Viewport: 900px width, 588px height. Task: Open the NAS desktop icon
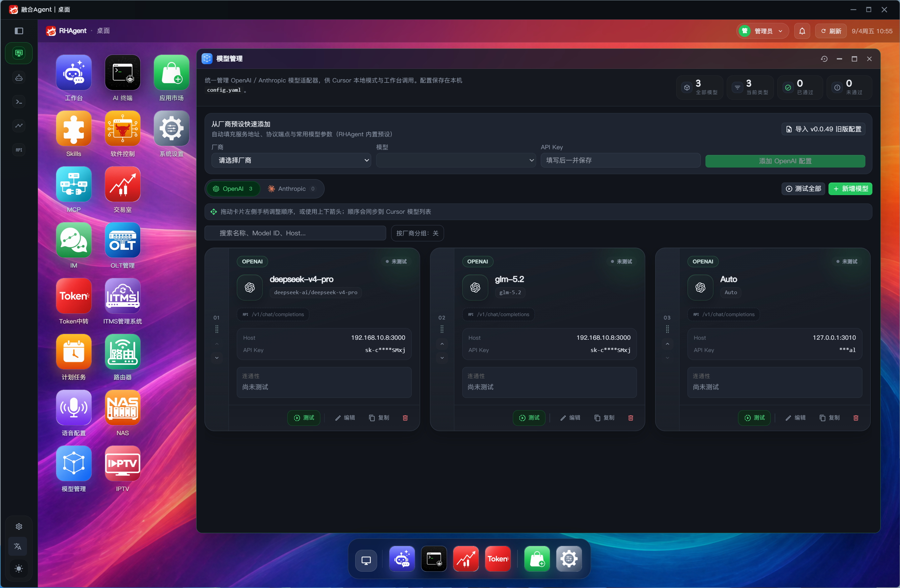(x=122, y=408)
